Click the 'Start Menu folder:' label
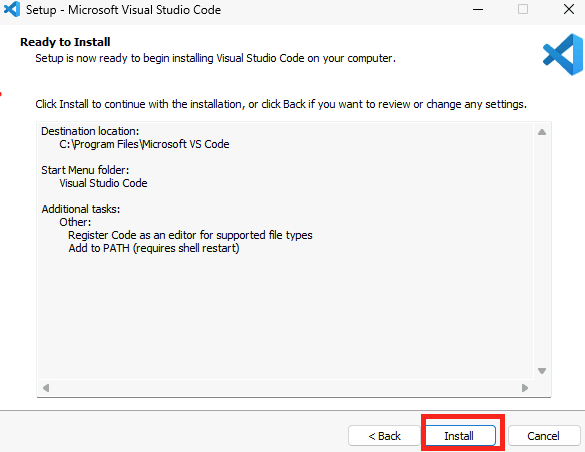The width and height of the screenshot is (585, 452). pos(85,170)
